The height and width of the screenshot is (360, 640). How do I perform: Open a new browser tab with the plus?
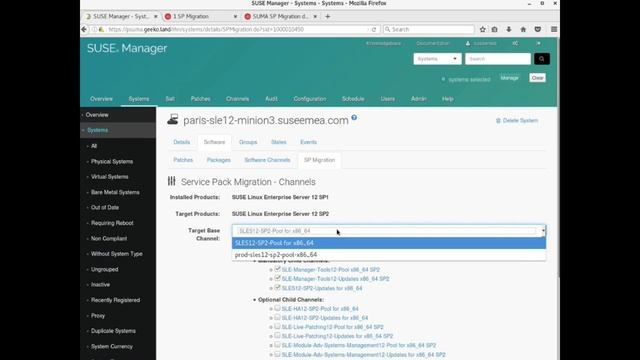[x=328, y=16]
